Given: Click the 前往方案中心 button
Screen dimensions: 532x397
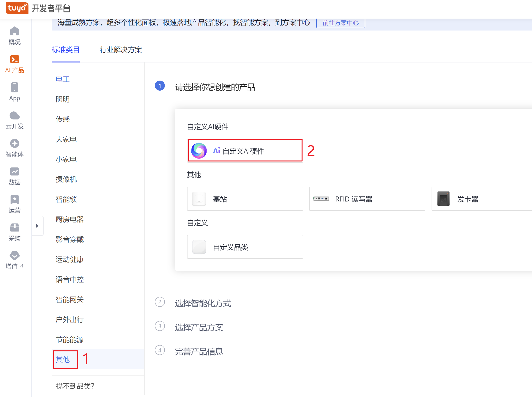Looking at the screenshot, I should click(x=340, y=23).
